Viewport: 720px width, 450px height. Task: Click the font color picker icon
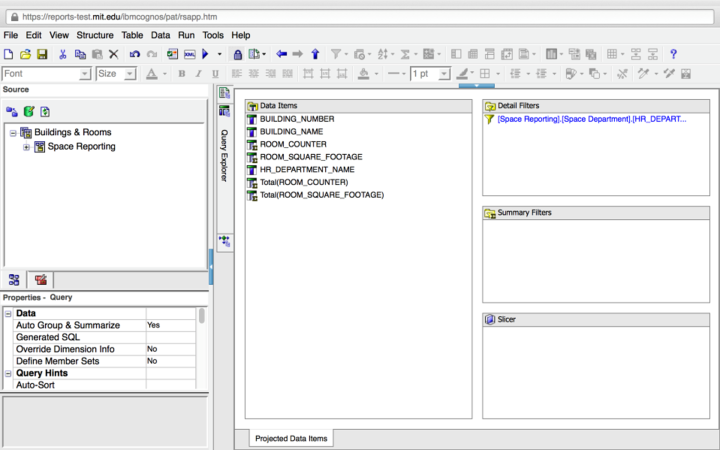point(152,74)
